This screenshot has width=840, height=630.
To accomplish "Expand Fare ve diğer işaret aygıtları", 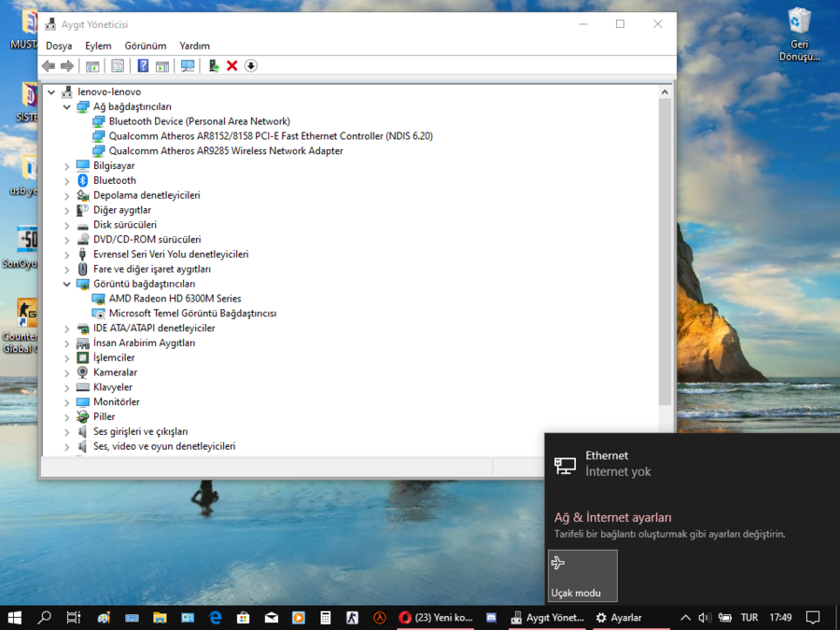I will click(67, 269).
